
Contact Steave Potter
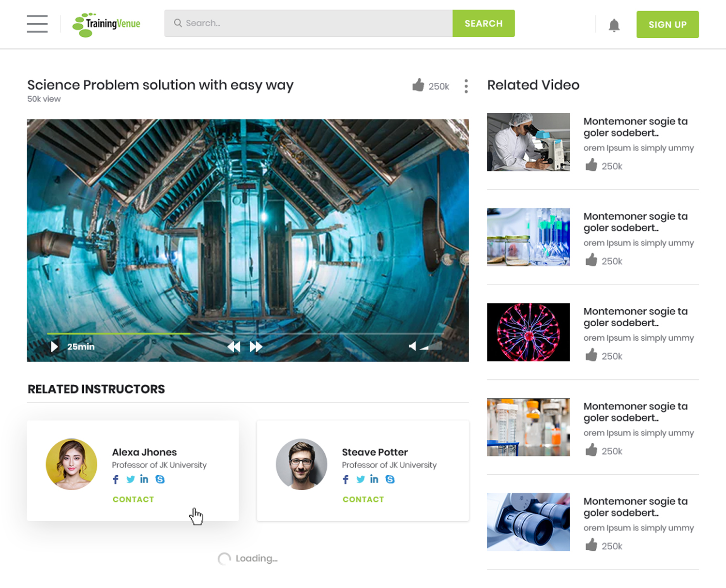(x=363, y=499)
